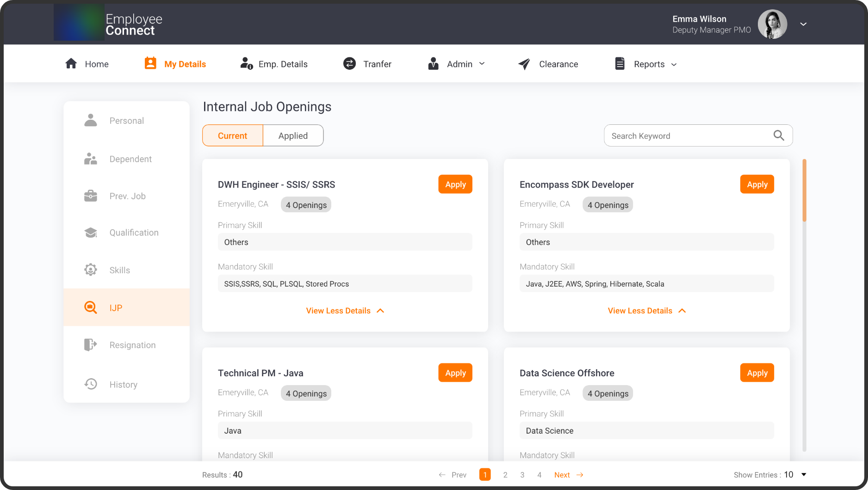This screenshot has height=490, width=868.
Task: Select Personal in the sidebar
Action: point(126,120)
